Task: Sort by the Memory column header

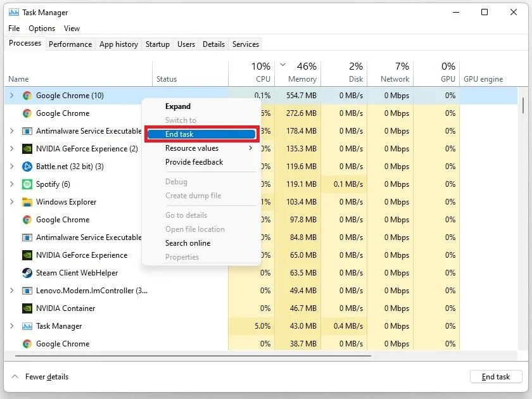Action: [298, 72]
